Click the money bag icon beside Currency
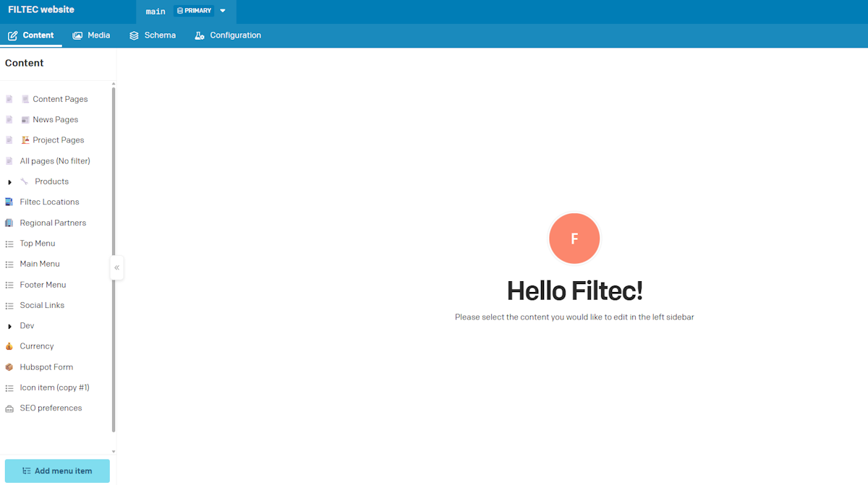This screenshot has height=485, width=868. point(9,346)
